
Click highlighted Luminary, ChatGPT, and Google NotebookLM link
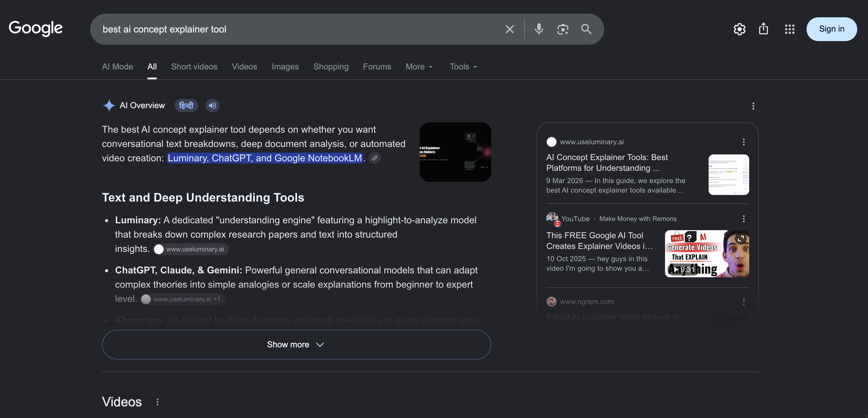tap(264, 158)
